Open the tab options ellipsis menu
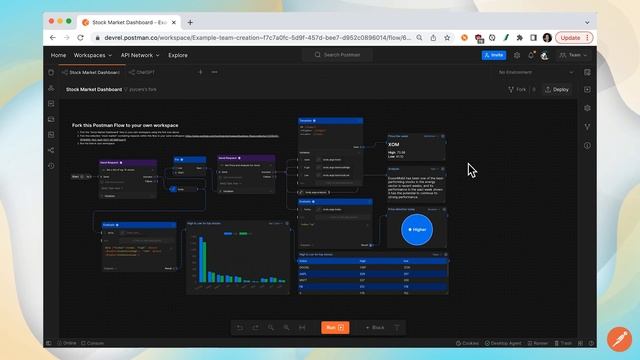640x360 pixels. (215, 72)
